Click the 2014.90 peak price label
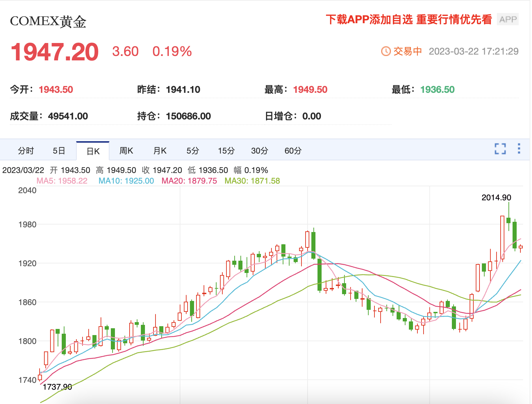 pyautogui.click(x=496, y=197)
